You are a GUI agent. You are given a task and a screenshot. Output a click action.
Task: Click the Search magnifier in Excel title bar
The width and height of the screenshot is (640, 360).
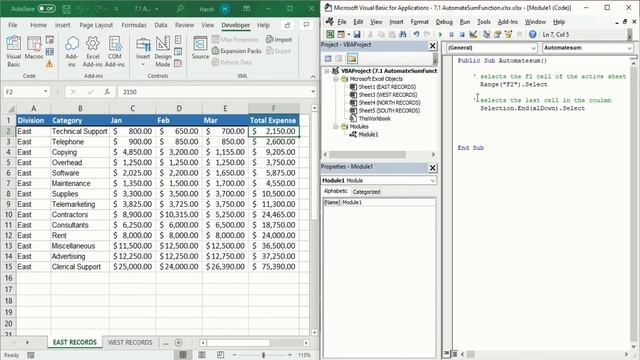[180, 9]
